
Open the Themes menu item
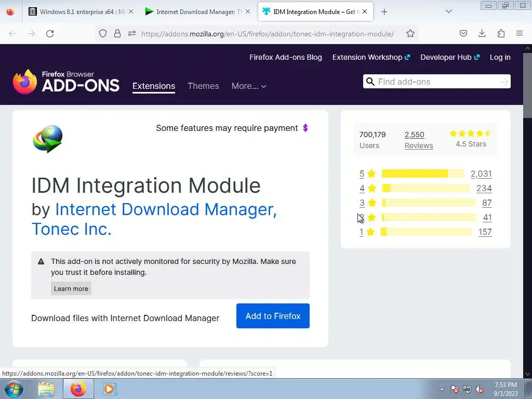[x=203, y=86]
